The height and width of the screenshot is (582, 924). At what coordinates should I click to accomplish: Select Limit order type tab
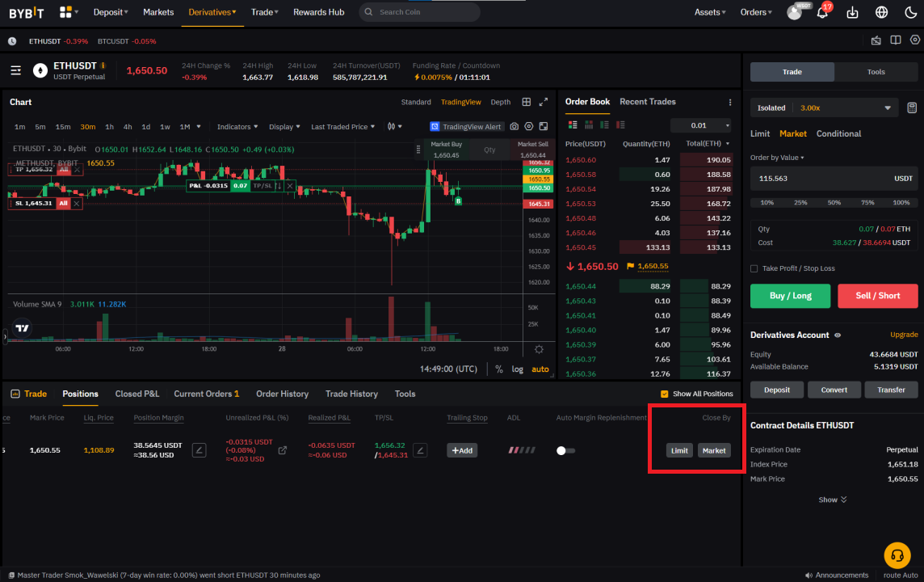759,134
